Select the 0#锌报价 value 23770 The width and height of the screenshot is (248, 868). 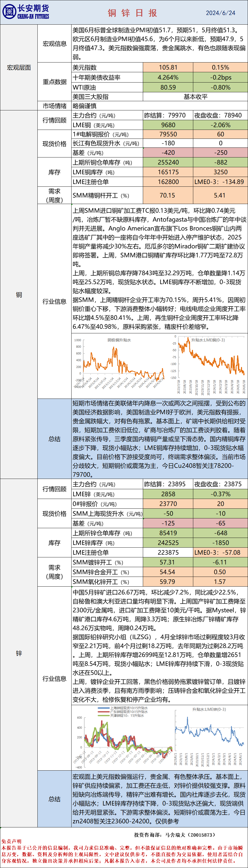point(168,504)
